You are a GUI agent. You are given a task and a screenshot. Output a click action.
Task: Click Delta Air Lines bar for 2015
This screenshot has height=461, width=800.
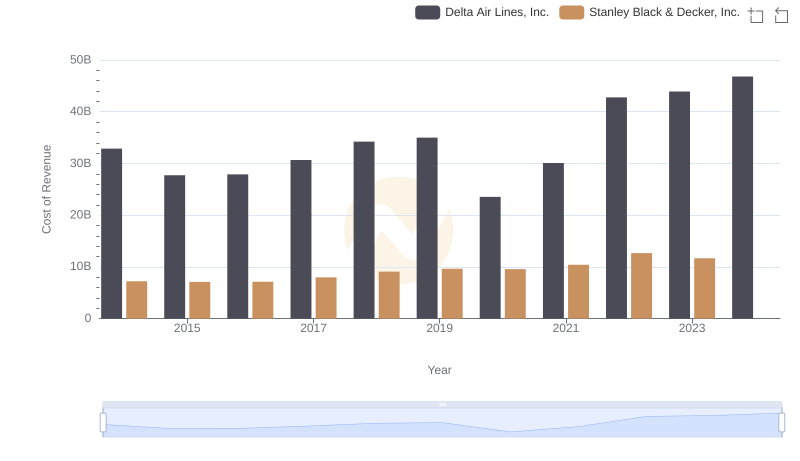tap(174, 247)
